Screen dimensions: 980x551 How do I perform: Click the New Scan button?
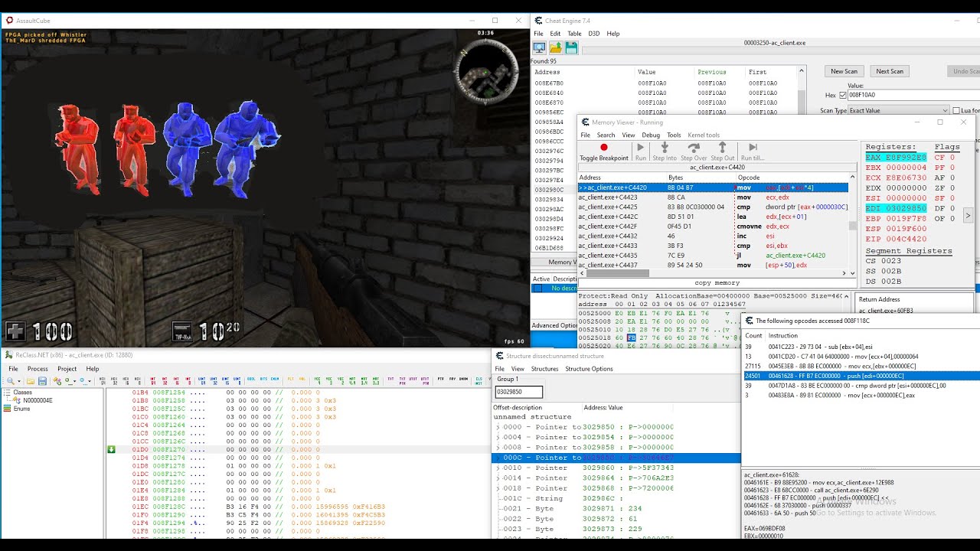coord(844,71)
